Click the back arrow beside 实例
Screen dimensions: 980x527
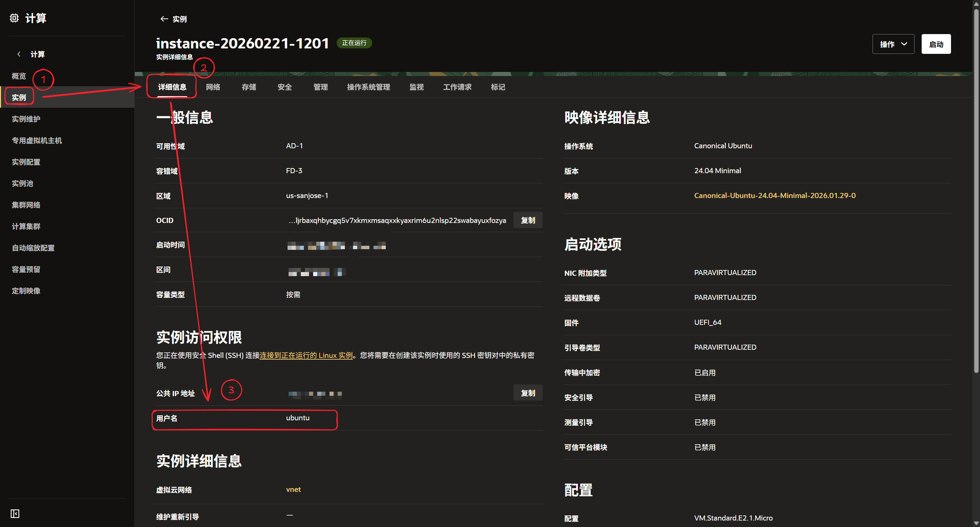pyautogui.click(x=164, y=19)
